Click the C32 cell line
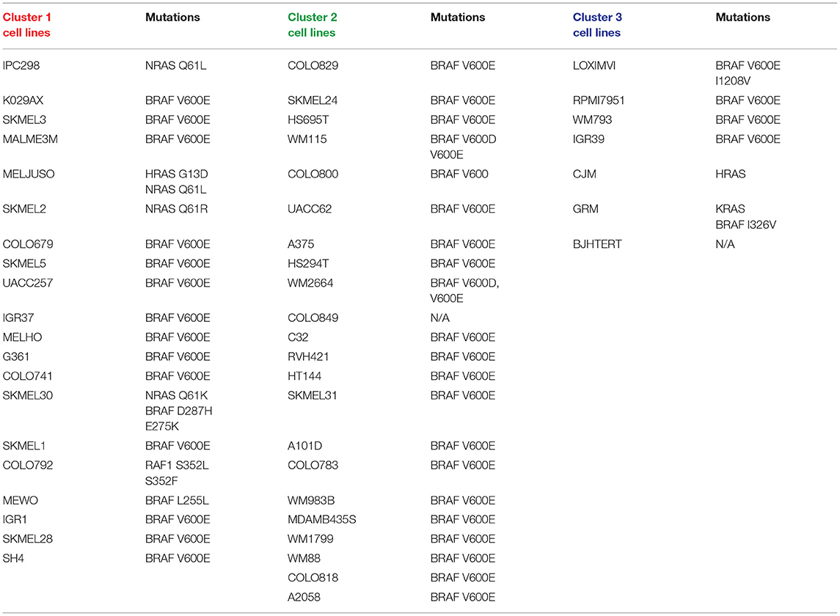Image resolution: width=840 pixels, height=616 pixels. click(298, 337)
